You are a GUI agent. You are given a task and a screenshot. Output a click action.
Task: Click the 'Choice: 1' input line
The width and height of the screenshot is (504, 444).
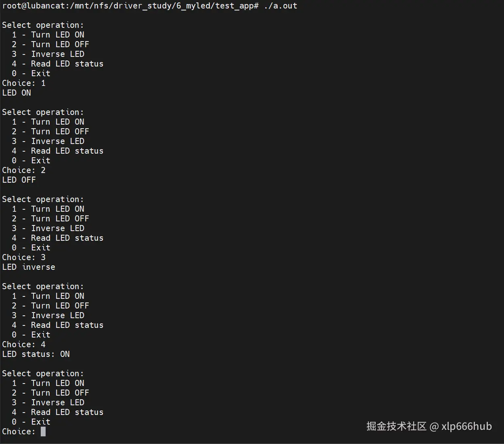click(24, 83)
